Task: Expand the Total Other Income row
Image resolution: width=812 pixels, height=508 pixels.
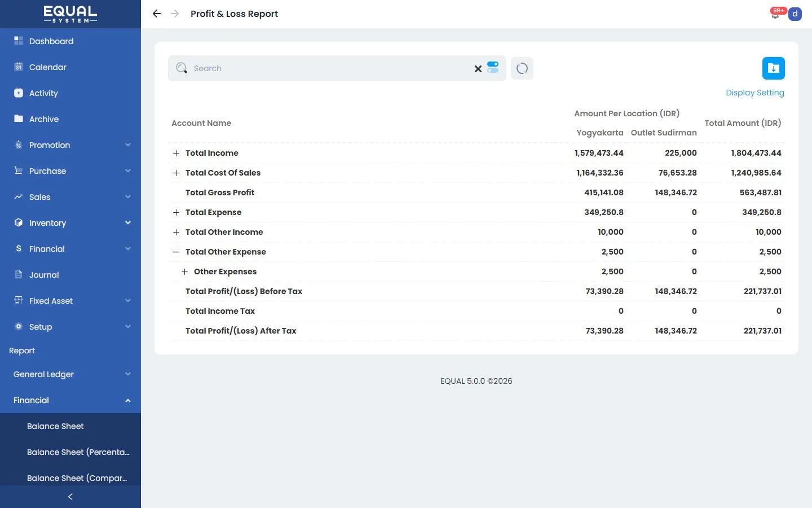Action: click(x=176, y=233)
